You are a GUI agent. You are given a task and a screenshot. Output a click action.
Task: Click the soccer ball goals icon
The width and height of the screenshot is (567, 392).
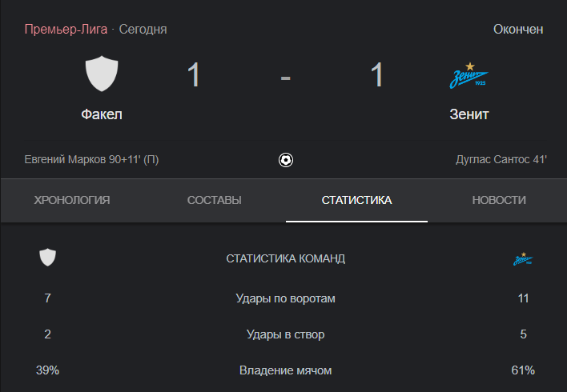[x=286, y=160]
